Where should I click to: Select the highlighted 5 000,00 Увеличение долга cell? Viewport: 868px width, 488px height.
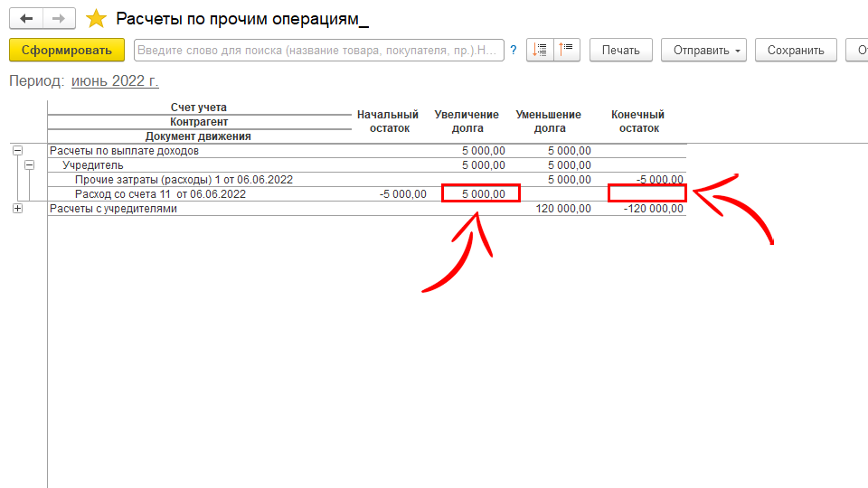click(x=480, y=194)
